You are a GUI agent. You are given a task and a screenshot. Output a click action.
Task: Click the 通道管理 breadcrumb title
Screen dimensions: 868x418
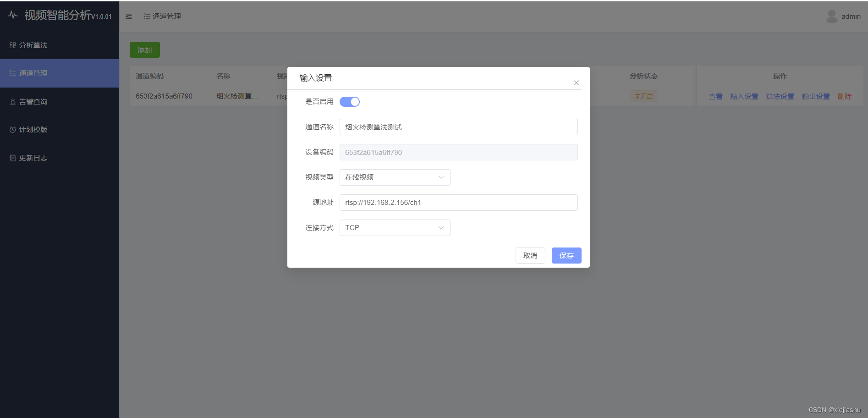tap(167, 16)
